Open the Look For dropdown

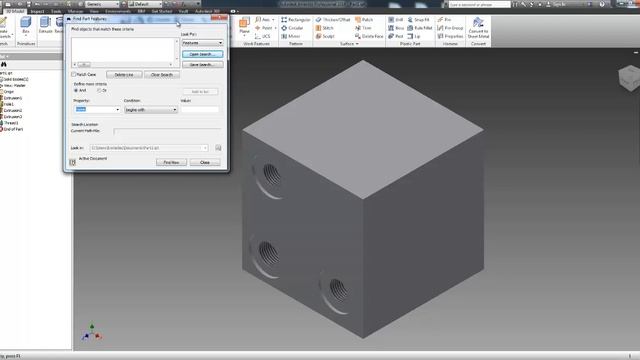coord(202,43)
